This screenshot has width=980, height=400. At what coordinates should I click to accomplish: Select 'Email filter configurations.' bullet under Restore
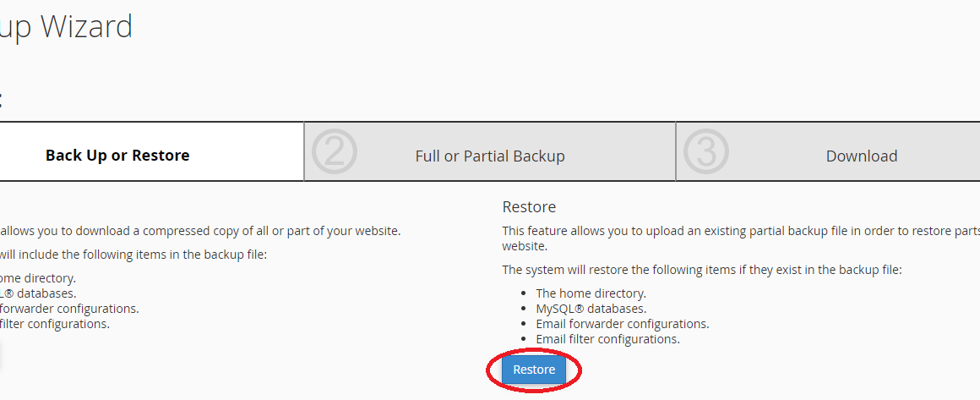[x=607, y=339]
